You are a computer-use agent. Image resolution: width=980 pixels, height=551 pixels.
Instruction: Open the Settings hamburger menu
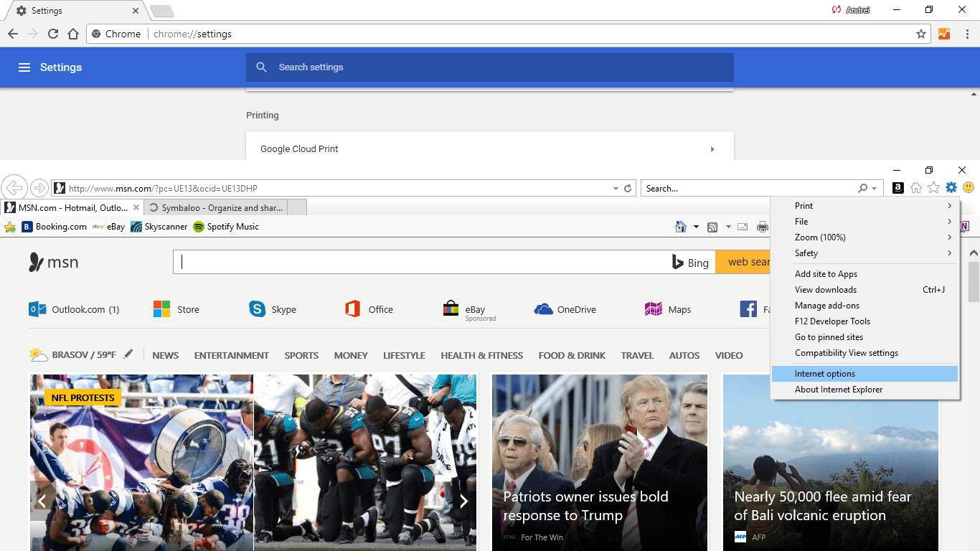click(24, 67)
